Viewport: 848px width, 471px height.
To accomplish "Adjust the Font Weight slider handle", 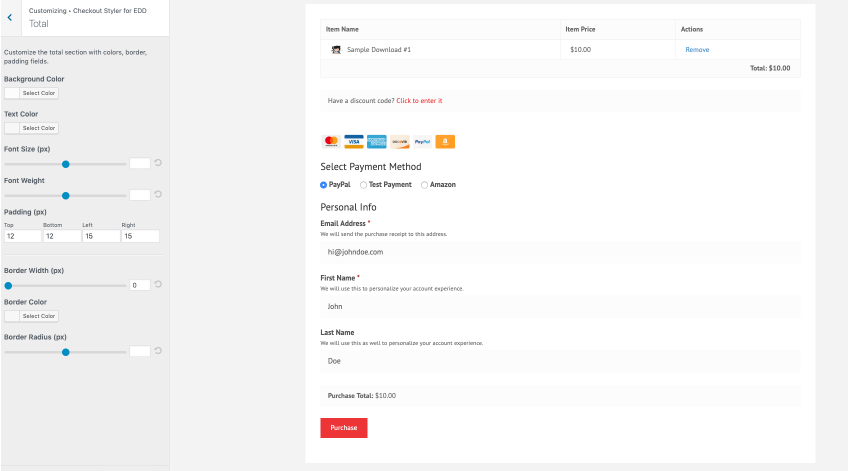I will pos(65,196).
